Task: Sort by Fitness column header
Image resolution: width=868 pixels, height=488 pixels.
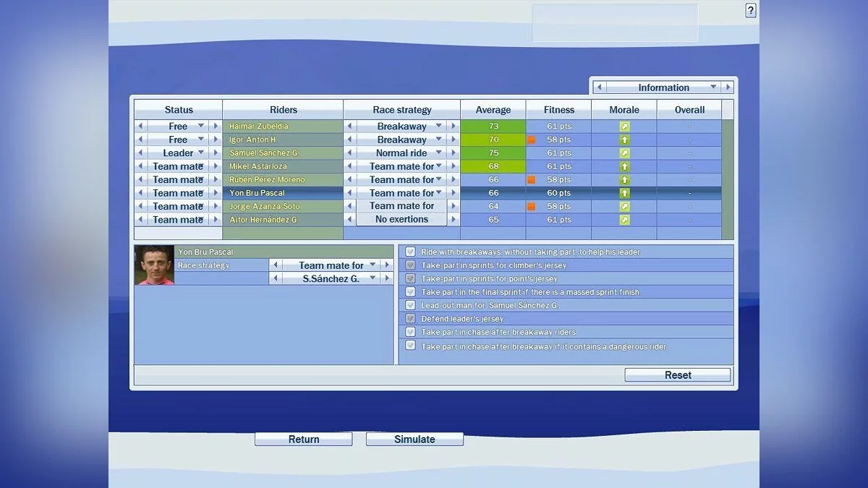Action: coord(558,110)
